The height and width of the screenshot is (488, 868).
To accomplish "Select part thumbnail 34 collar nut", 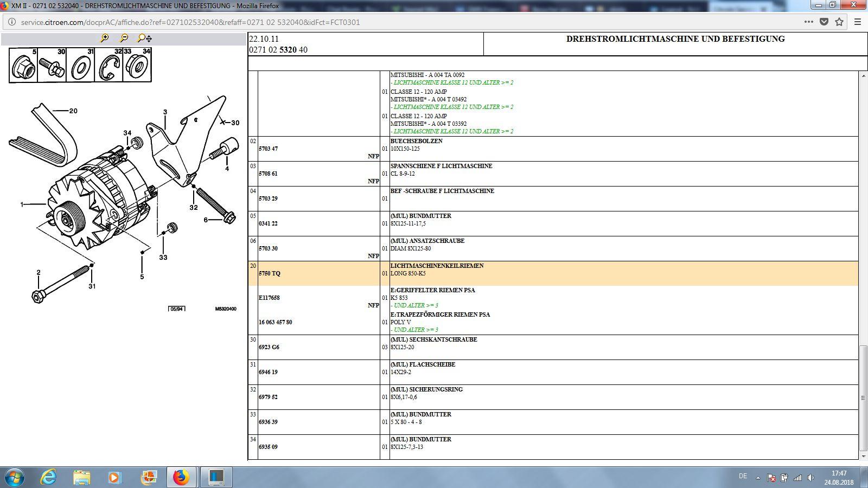I will pos(137,66).
